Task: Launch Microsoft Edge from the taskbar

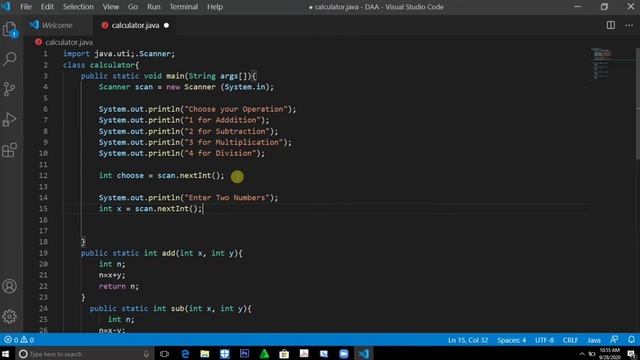Action: 185,353
